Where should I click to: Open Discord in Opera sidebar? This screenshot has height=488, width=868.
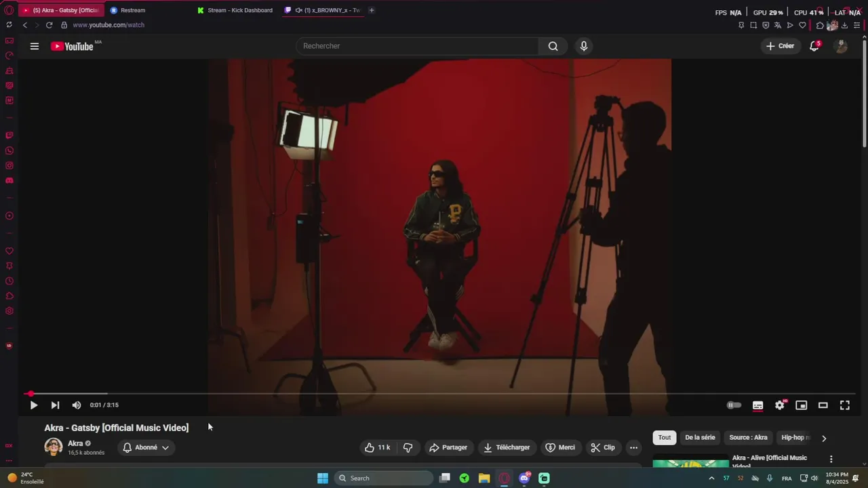click(9, 181)
